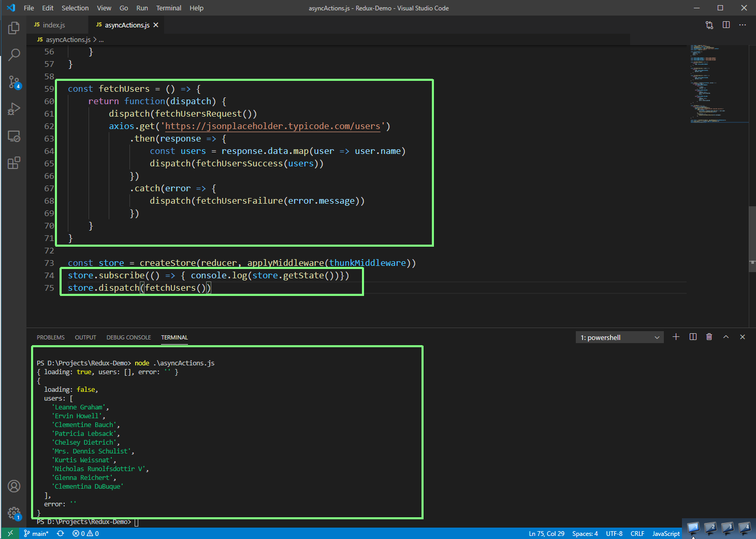This screenshot has height=539, width=756.
Task: Open the Search view in activity bar
Action: click(14, 54)
